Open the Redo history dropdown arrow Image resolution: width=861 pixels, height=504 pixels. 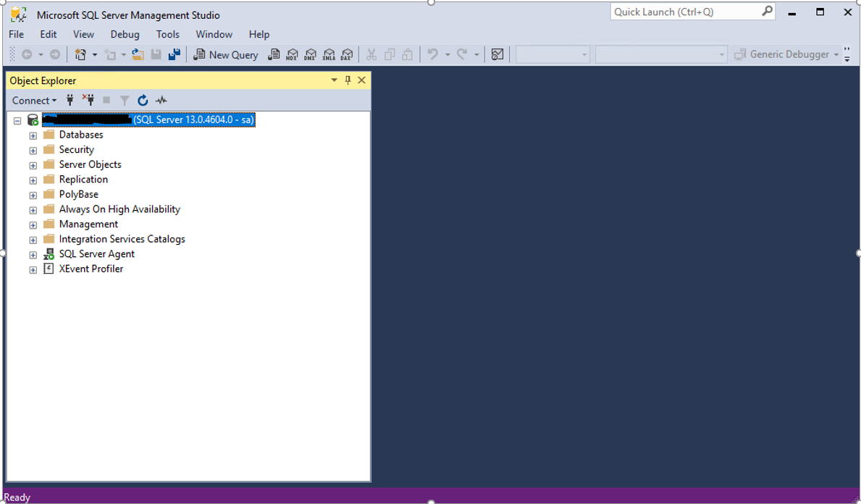(x=476, y=54)
